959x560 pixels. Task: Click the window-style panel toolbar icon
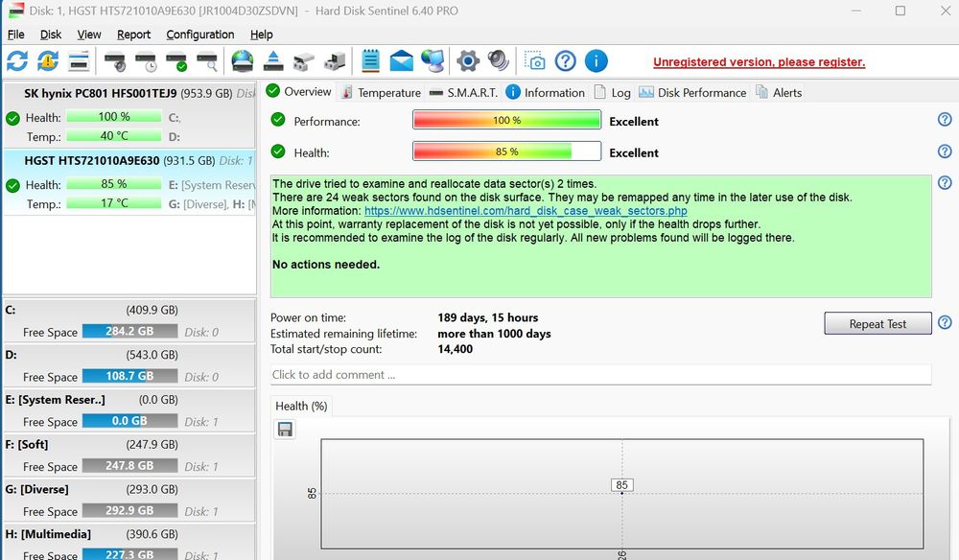coord(79,61)
